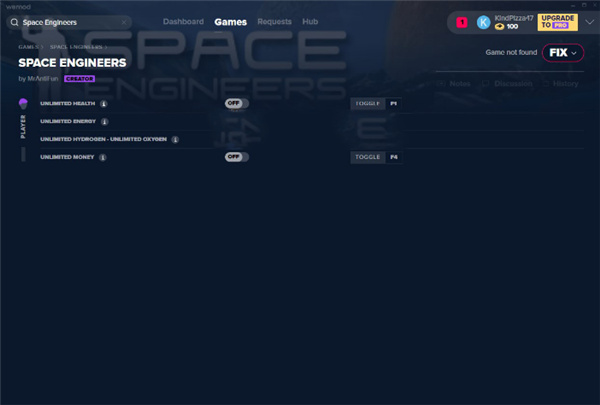Click the Toggle F1 hotkey button
The height and width of the screenshot is (405, 600).
coord(376,103)
